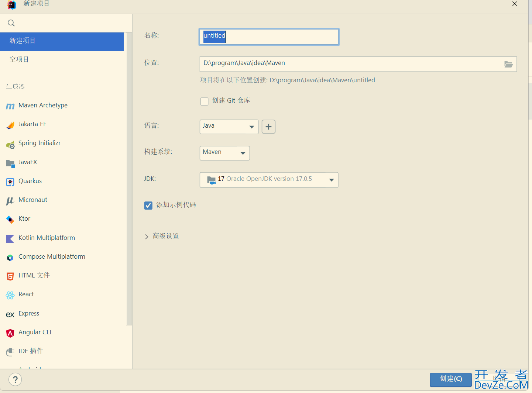532x393 pixels.
Task: Click the JDK folder icon in dropdown
Action: point(211,180)
